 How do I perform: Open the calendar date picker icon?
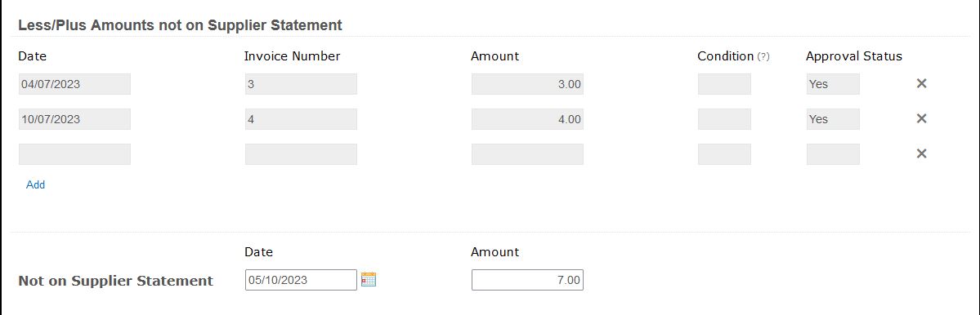coord(369,279)
